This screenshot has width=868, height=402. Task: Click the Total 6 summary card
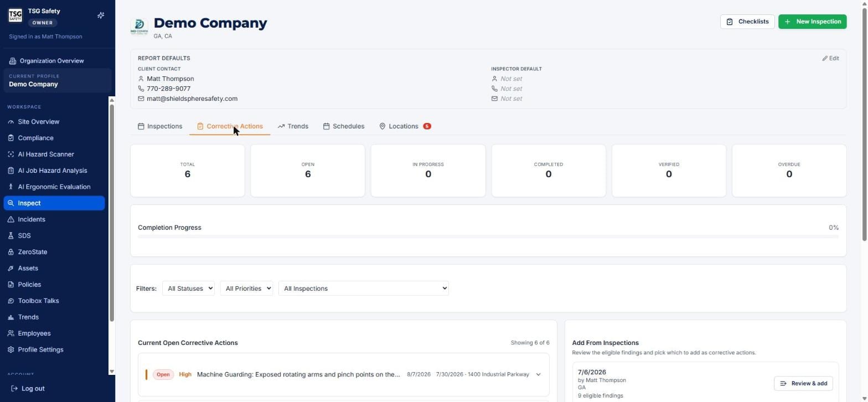187,171
